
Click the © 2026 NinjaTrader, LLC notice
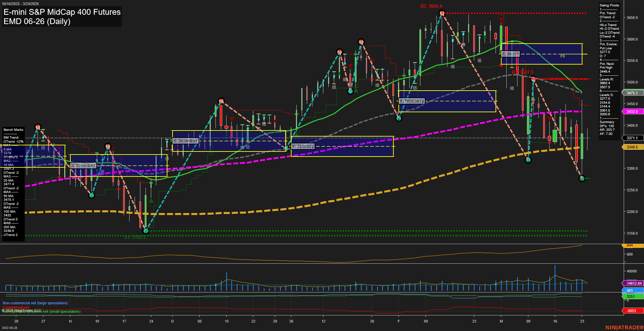[21, 310]
